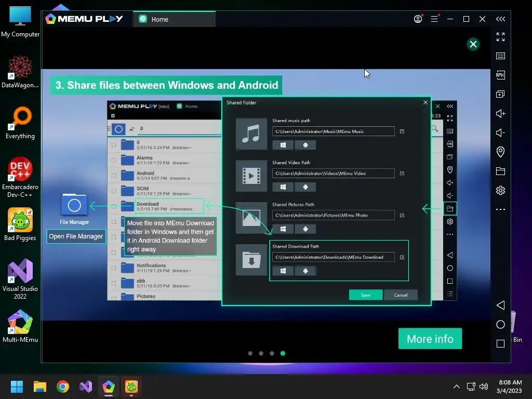Show more sidebar tools (three dots)
532x399 pixels.
coord(500,209)
